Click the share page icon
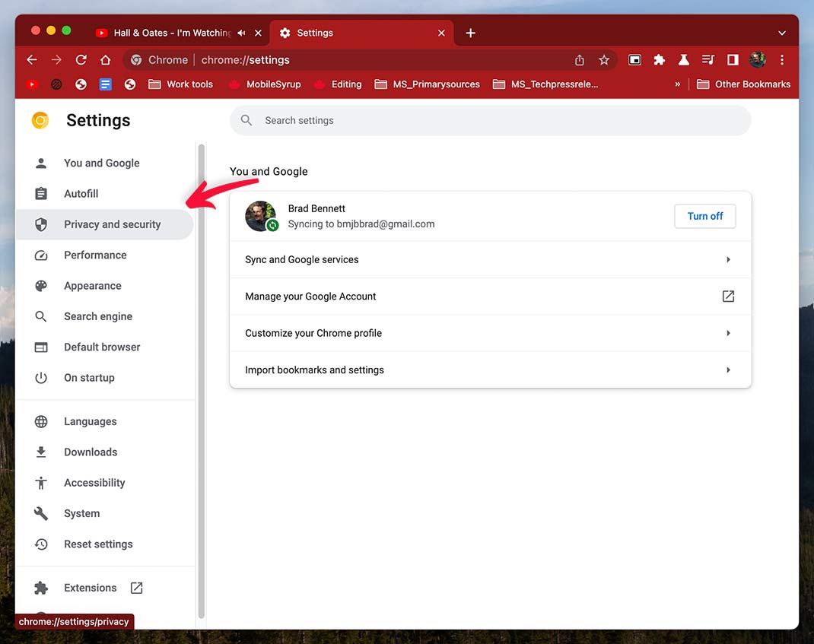 point(580,60)
